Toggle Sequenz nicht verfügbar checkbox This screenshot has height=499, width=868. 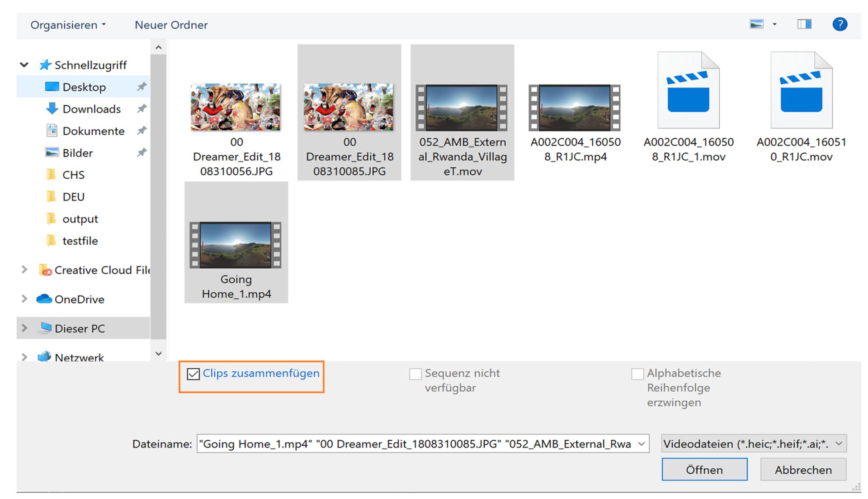[x=415, y=374]
